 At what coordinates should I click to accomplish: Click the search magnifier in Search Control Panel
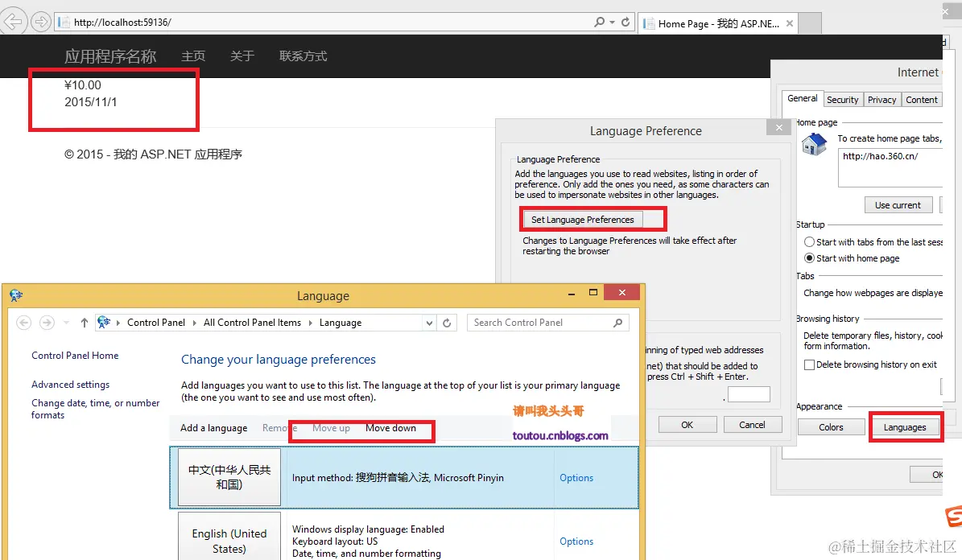click(617, 322)
